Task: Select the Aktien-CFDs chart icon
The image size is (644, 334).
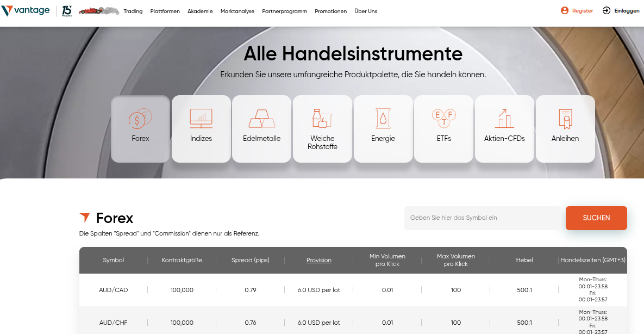Action: [x=504, y=119]
